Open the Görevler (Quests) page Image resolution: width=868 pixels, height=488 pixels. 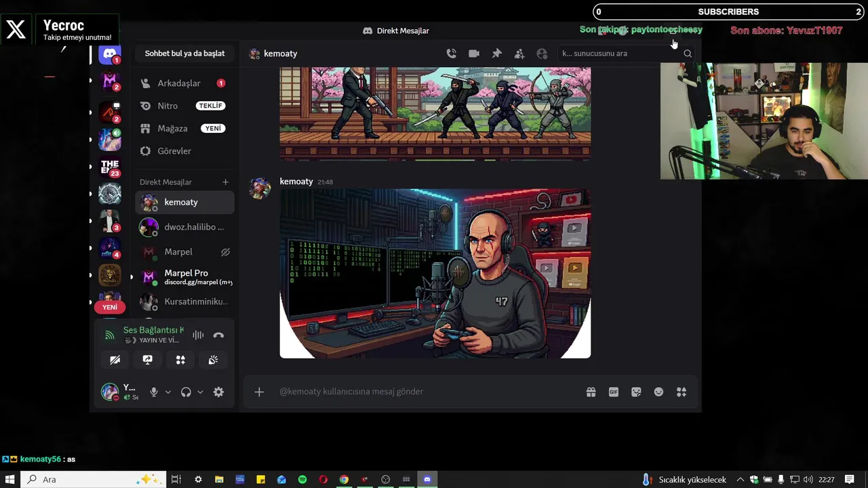click(x=184, y=150)
